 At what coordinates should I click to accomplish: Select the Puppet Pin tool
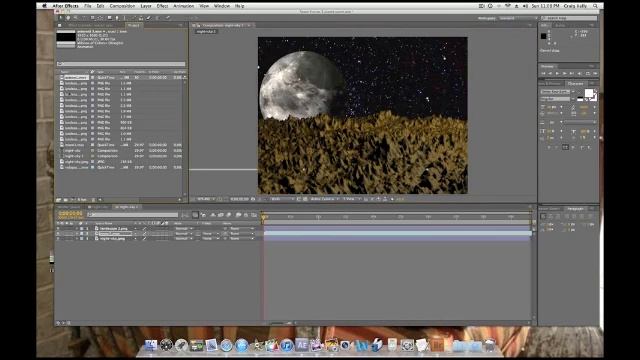(167, 18)
